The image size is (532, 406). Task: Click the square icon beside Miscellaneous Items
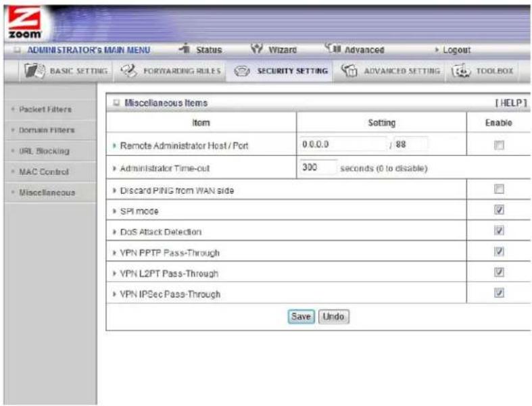point(116,103)
